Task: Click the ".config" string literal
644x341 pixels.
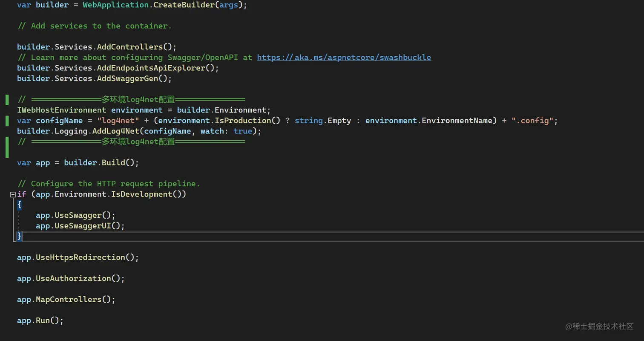Action: 532,121
